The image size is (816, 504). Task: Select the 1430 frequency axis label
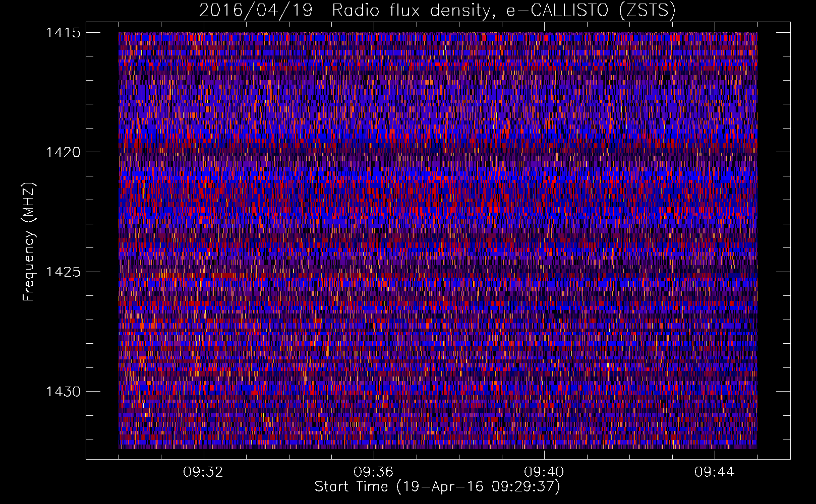coord(63,392)
